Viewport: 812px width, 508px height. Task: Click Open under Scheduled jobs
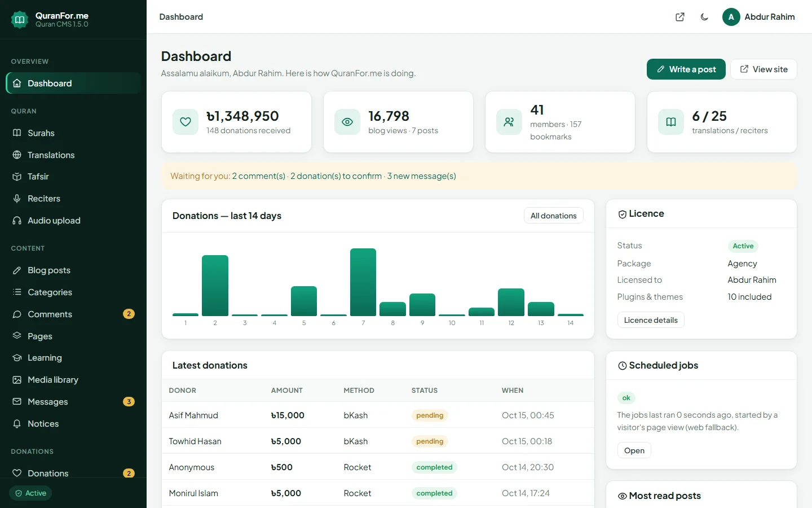pyautogui.click(x=634, y=450)
